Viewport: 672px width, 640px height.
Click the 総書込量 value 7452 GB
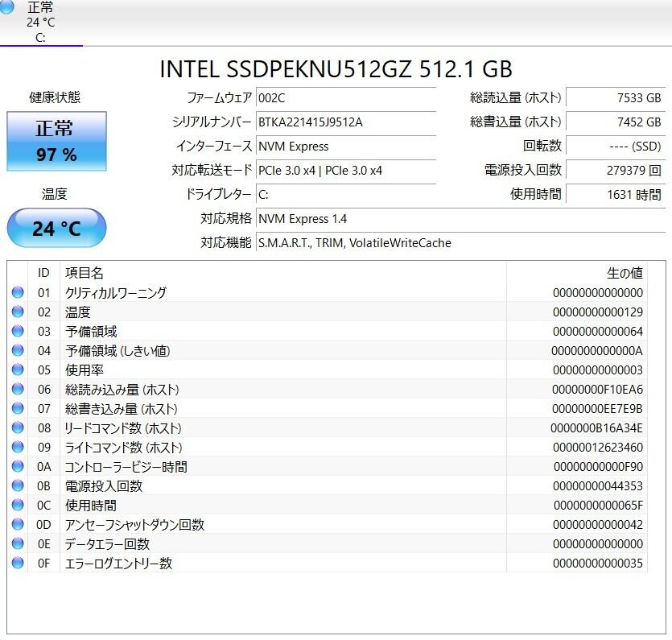(616, 122)
